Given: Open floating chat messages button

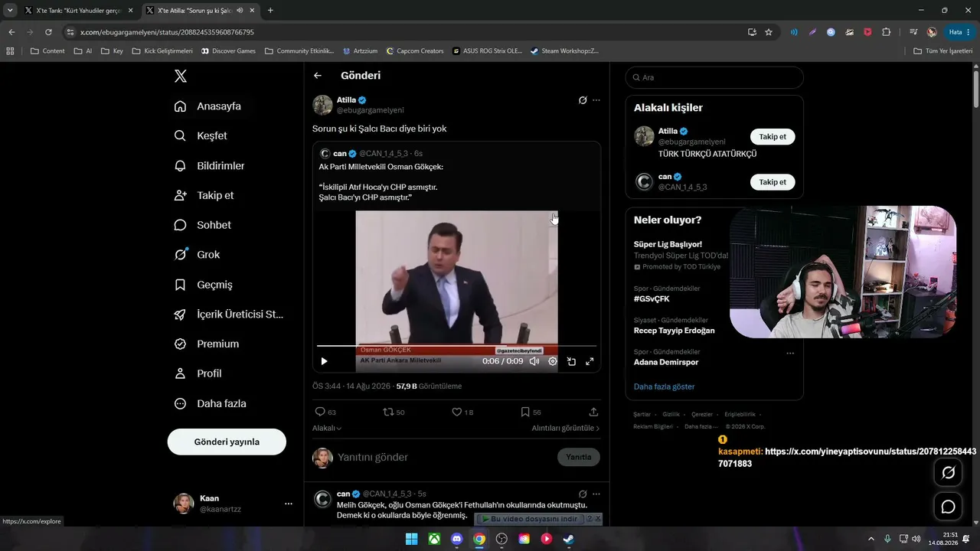Looking at the screenshot, I should point(948,507).
